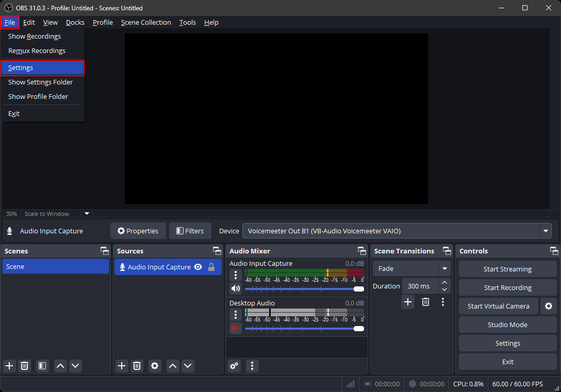Remove selected source with trash icon
561x392 pixels.
(x=137, y=366)
